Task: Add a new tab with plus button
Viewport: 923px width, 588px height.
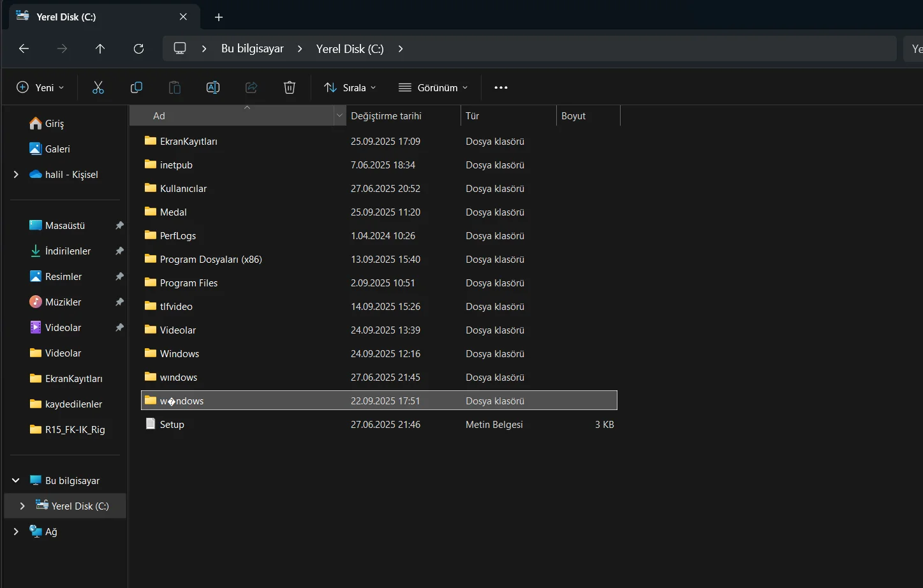Action: coord(219,17)
